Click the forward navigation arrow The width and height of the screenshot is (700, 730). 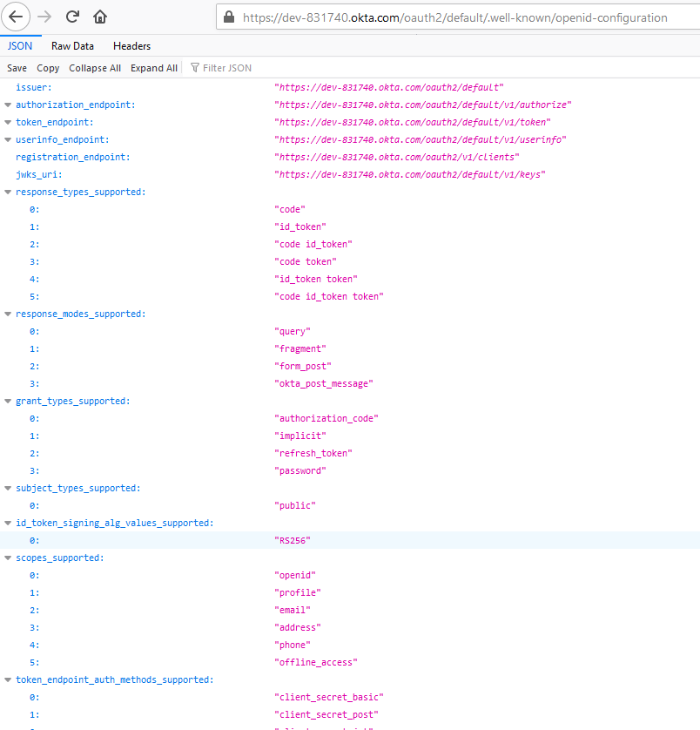pyautogui.click(x=44, y=17)
